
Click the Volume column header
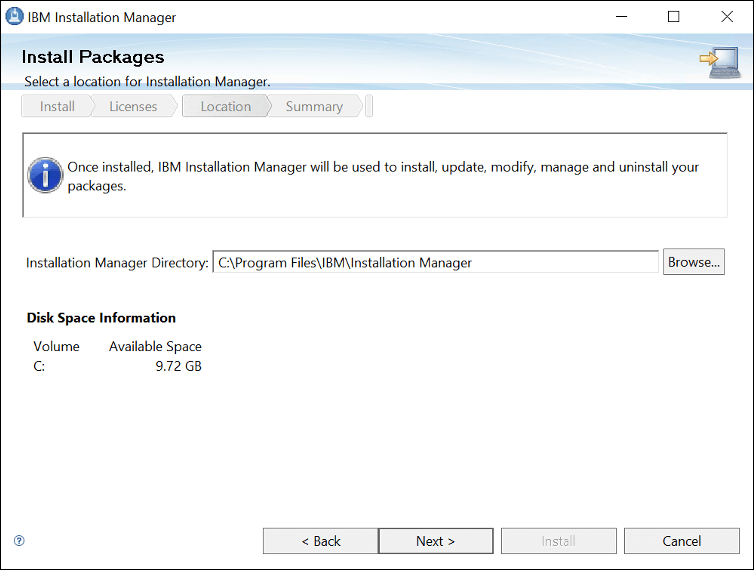point(56,346)
